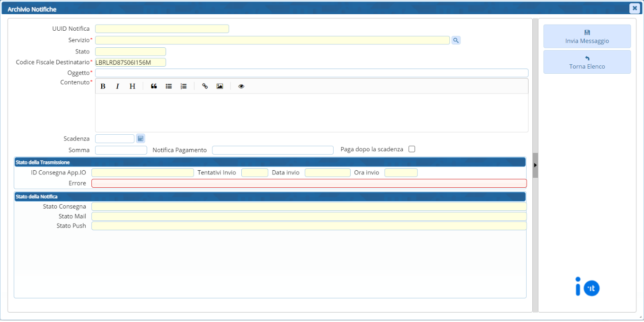Image resolution: width=644 pixels, height=322 pixels.
Task: Add a numbered list
Action: point(184,86)
